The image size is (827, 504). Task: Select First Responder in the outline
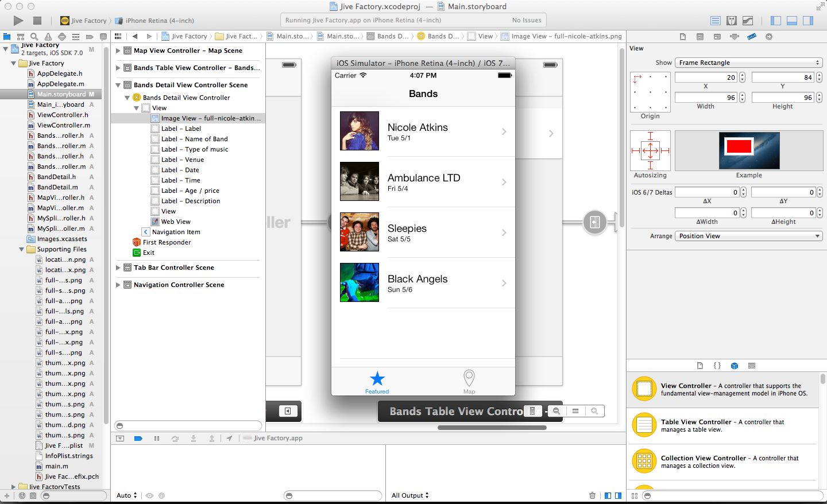(x=167, y=242)
